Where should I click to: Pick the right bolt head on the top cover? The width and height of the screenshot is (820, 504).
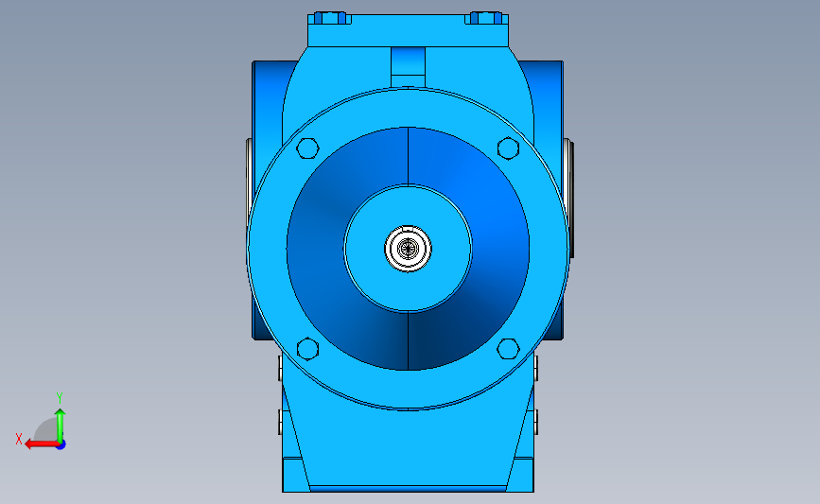click(486, 18)
